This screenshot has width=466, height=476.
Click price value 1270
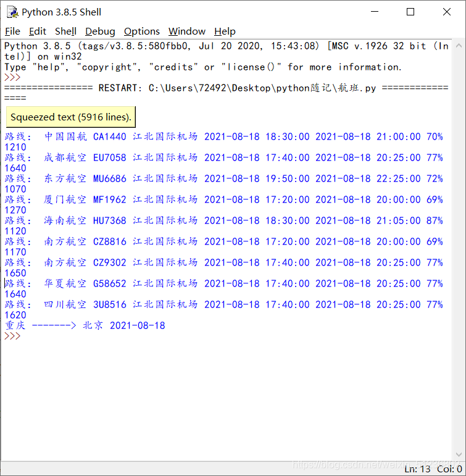15,210
